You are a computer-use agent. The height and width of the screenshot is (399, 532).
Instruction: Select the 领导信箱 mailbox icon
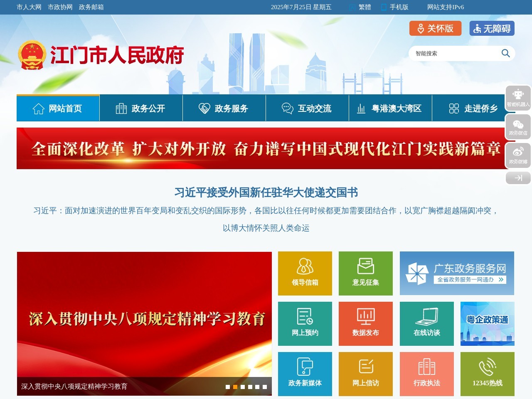click(x=305, y=273)
